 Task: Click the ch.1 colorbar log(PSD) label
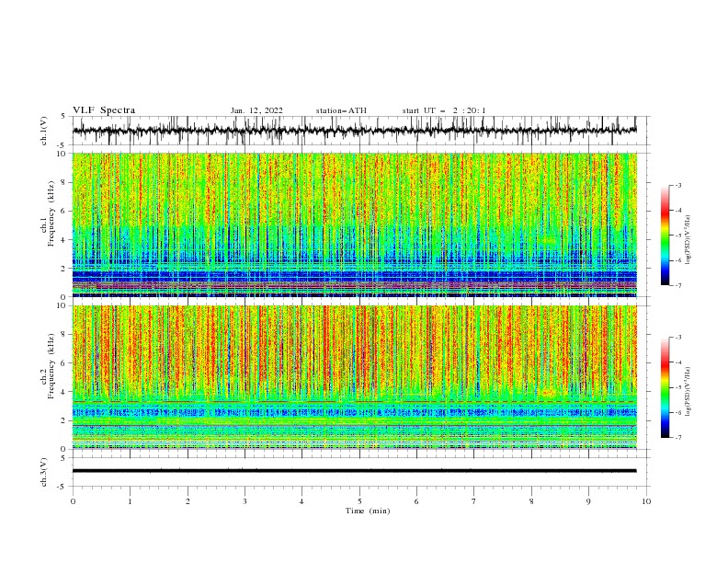(688, 240)
